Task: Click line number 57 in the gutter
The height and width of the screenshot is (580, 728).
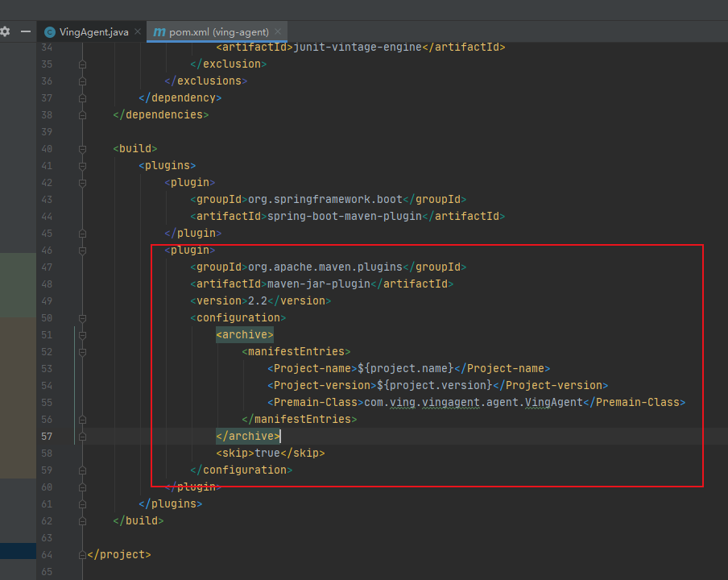Action: coord(46,436)
